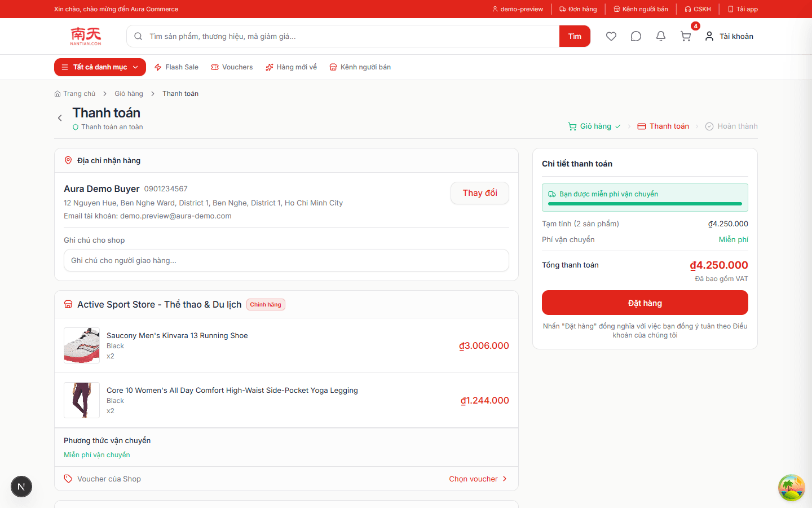Expand Tất cả danh mục dropdown

(x=100, y=67)
